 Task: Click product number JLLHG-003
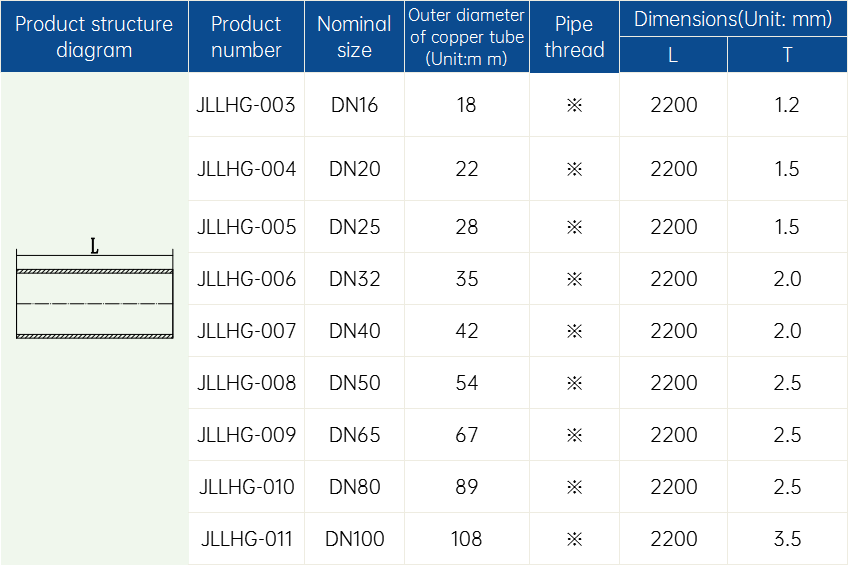[246, 105]
